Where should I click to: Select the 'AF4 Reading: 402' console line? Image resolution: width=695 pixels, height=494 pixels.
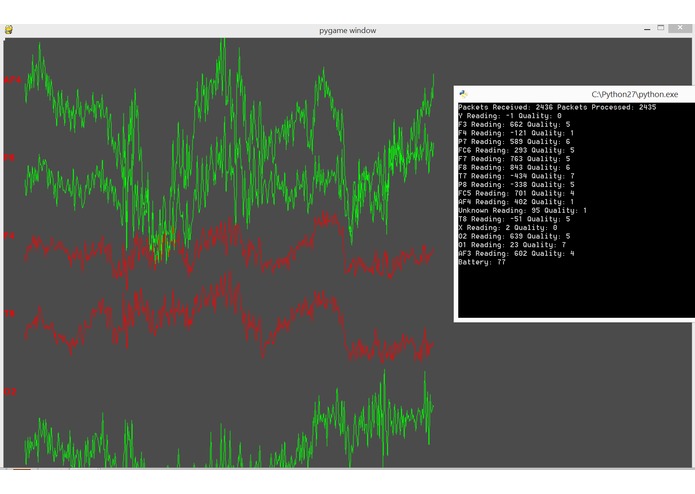(516, 202)
